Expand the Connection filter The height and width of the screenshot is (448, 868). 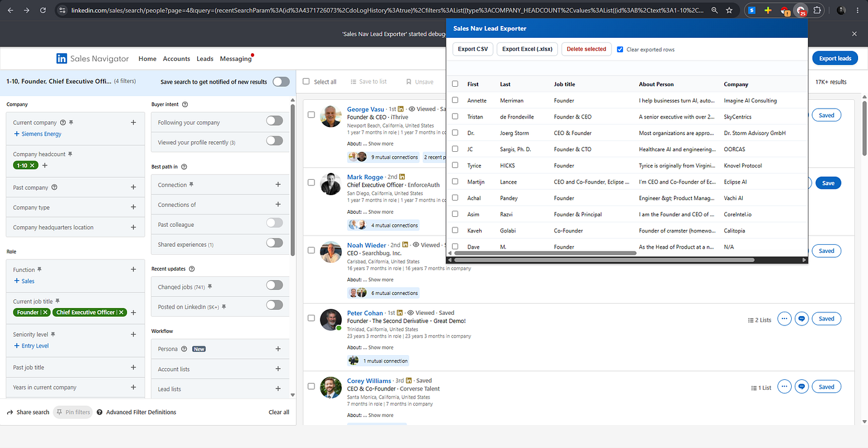278,185
